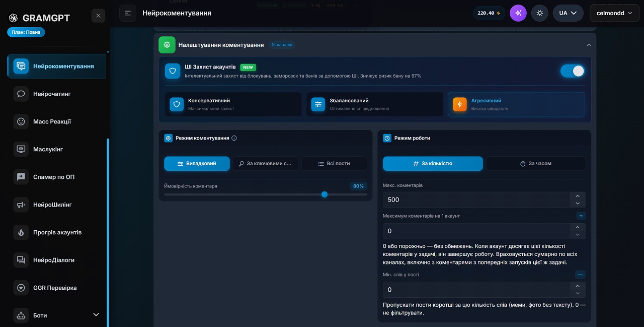Switch theme with the sun icon
Screen dimensions: 644x327
click(540, 13)
